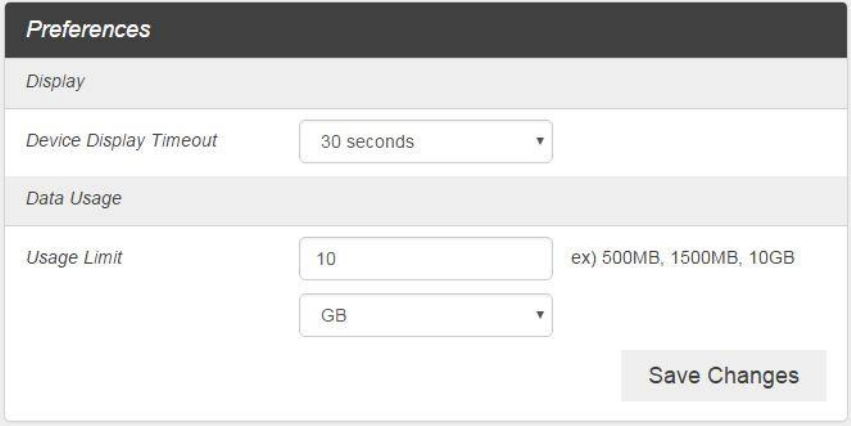Save the preference changes

point(723,376)
